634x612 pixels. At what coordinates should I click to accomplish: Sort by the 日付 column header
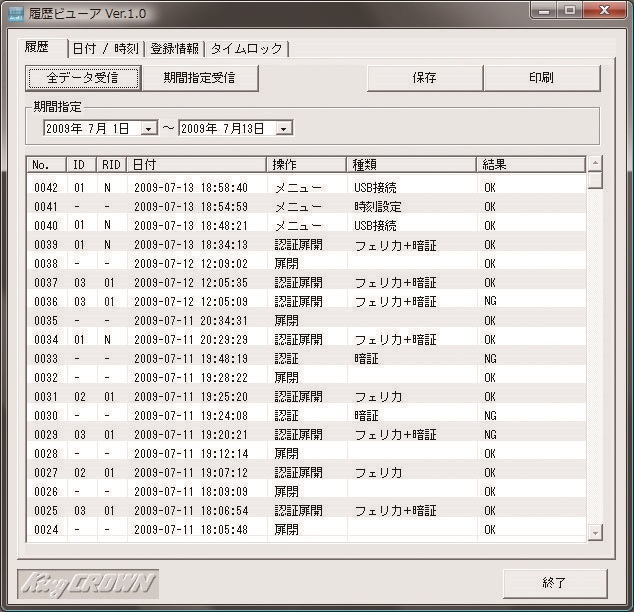coord(197,164)
